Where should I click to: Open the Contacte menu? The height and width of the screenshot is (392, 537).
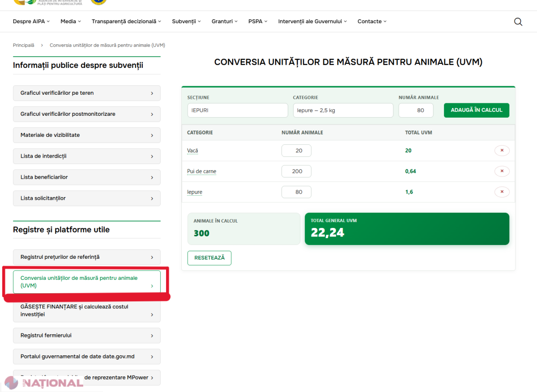(372, 21)
